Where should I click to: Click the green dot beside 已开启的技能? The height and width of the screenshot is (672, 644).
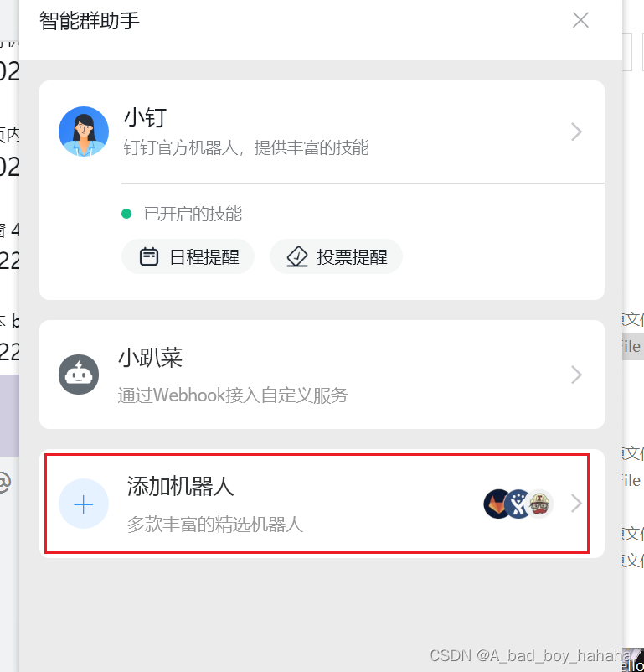point(126,214)
